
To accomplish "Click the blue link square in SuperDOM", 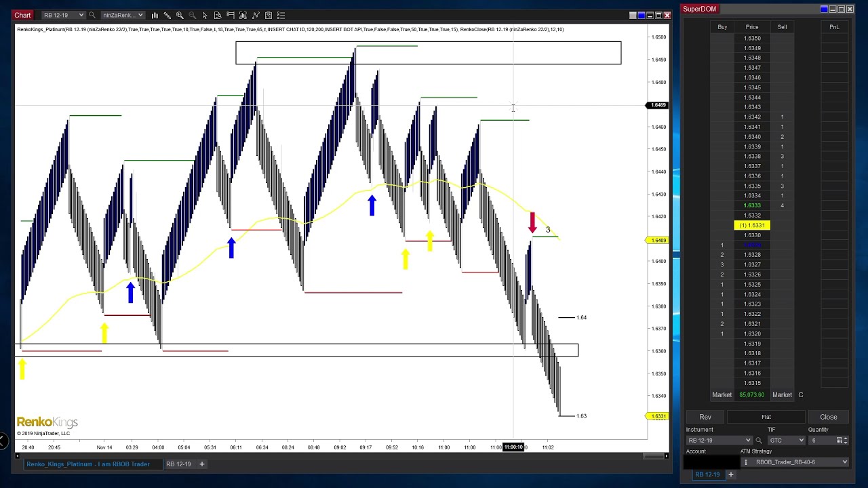I will pyautogui.click(x=824, y=9).
